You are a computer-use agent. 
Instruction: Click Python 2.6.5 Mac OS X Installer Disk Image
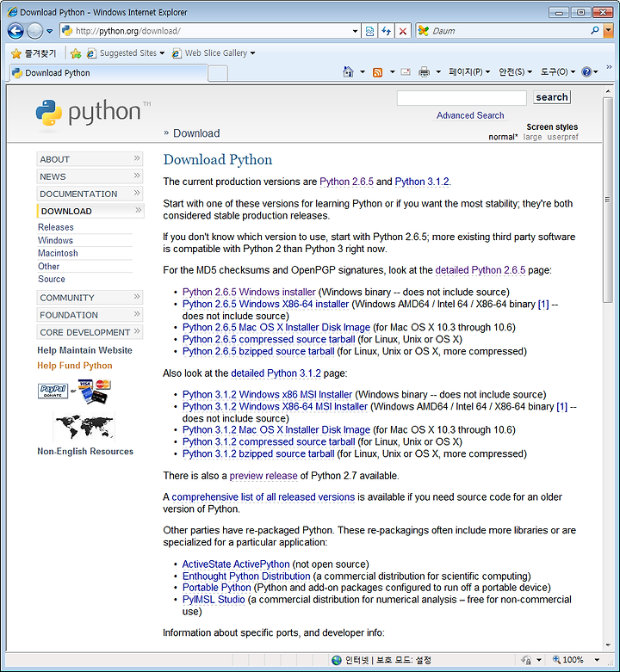tap(276, 328)
